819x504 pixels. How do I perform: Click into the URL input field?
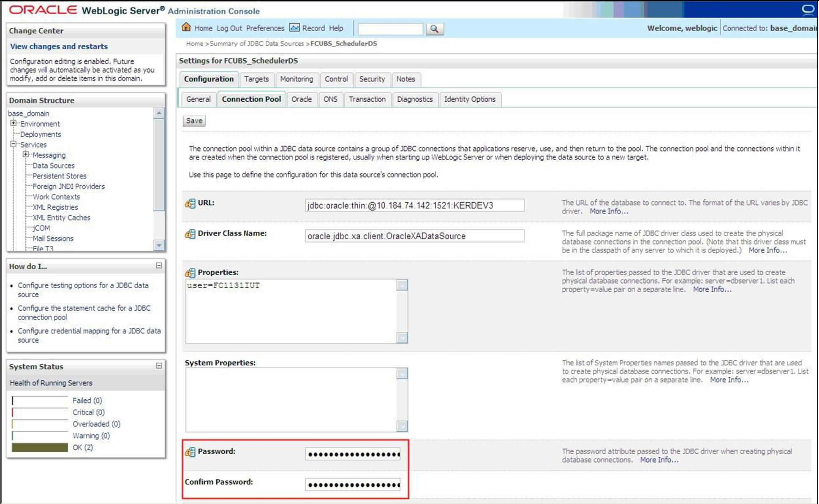(x=414, y=206)
